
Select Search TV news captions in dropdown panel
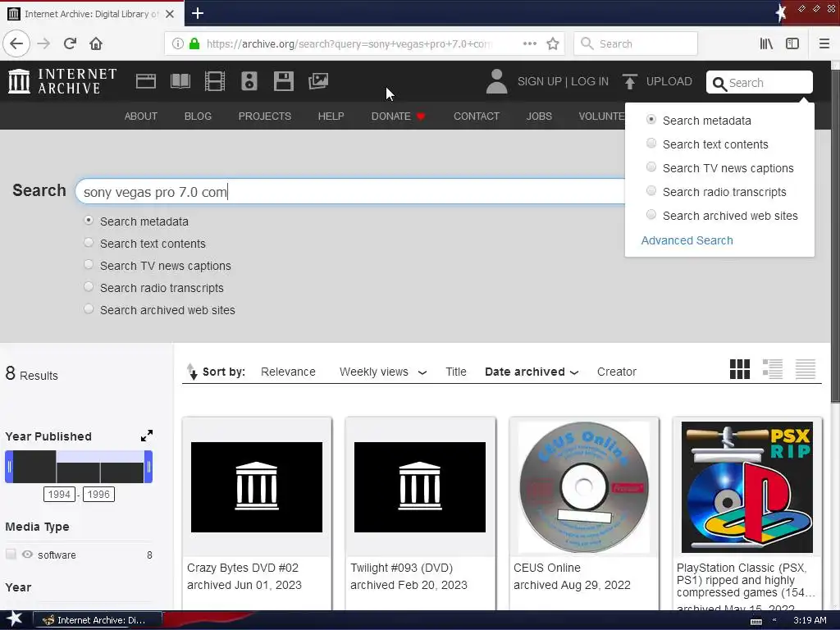pos(651,167)
